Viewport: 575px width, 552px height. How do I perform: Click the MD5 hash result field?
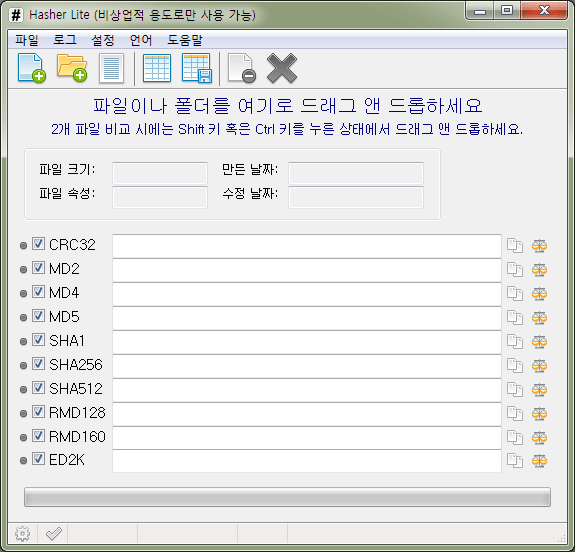coord(307,318)
